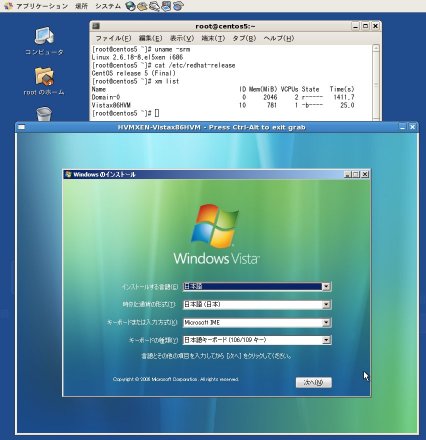This screenshot has height=440, width=426.
Task: Click the terminal prompt cursor line
Action: [x=125, y=113]
